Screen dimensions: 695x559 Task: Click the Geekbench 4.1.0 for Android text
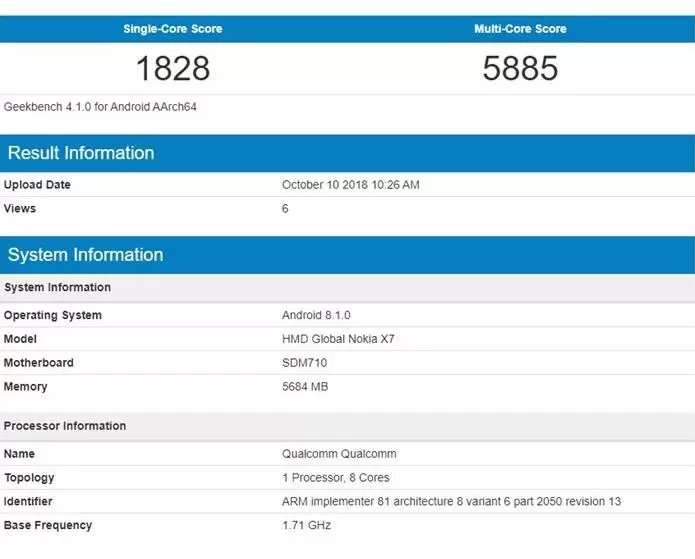[x=100, y=106]
